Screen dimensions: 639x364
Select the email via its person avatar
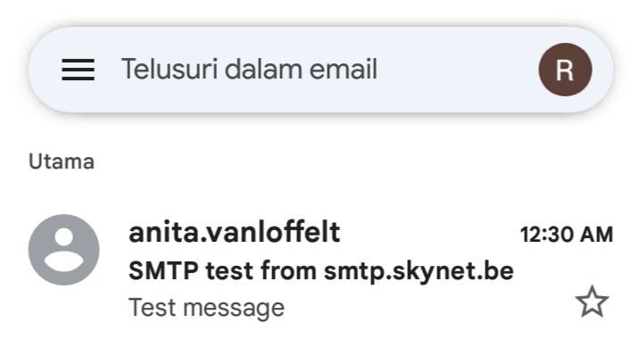point(63,250)
